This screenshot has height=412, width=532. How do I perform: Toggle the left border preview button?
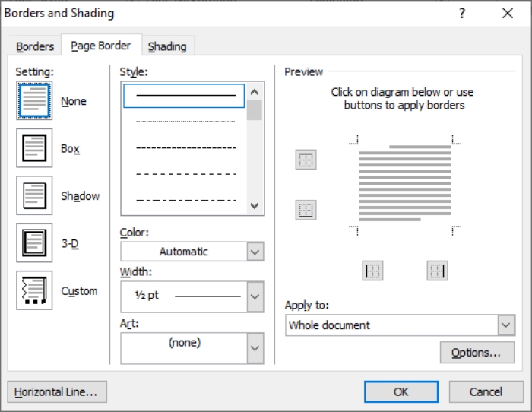click(x=372, y=271)
